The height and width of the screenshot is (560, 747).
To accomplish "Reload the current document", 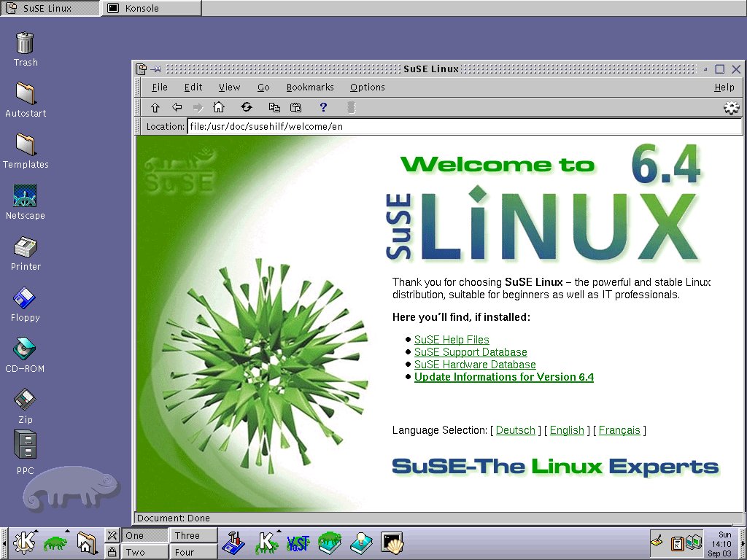I will 247,107.
